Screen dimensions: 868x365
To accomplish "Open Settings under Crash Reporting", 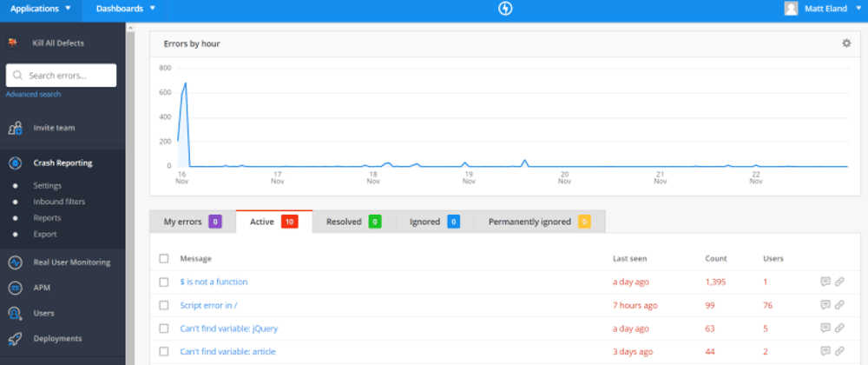I will point(47,186).
